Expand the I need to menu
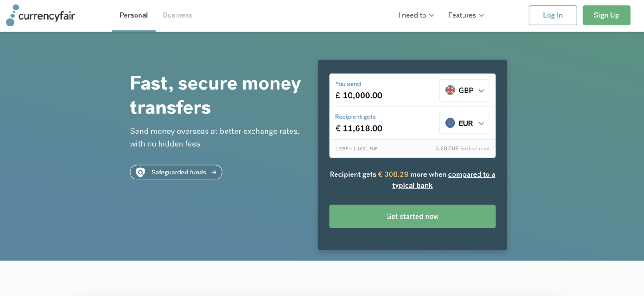Viewport: 644px width, 296px height. point(416,15)
